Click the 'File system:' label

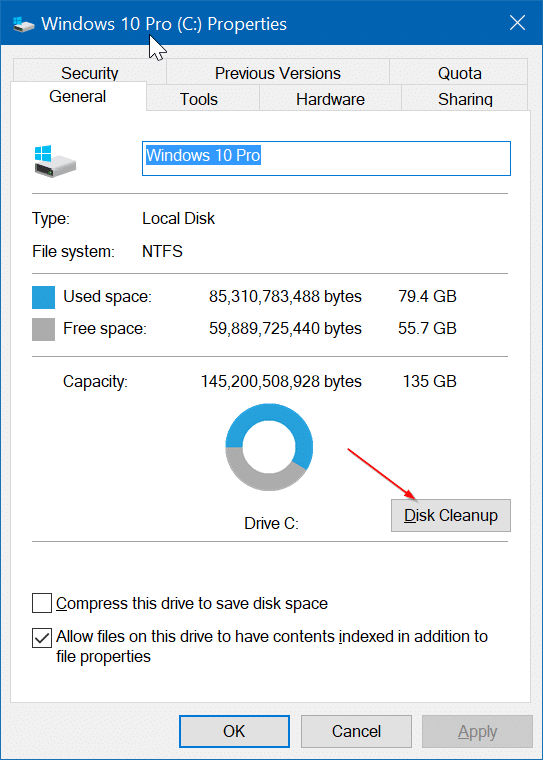pos(73,252)
